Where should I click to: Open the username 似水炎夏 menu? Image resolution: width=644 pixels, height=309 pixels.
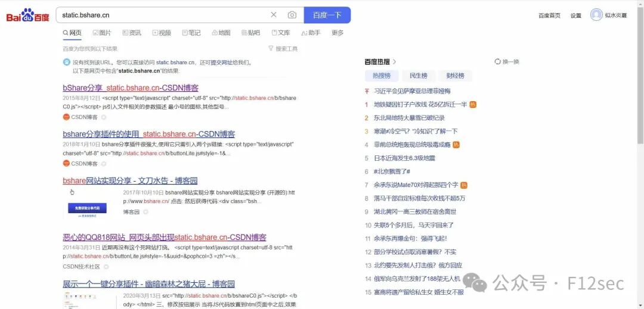615,15
